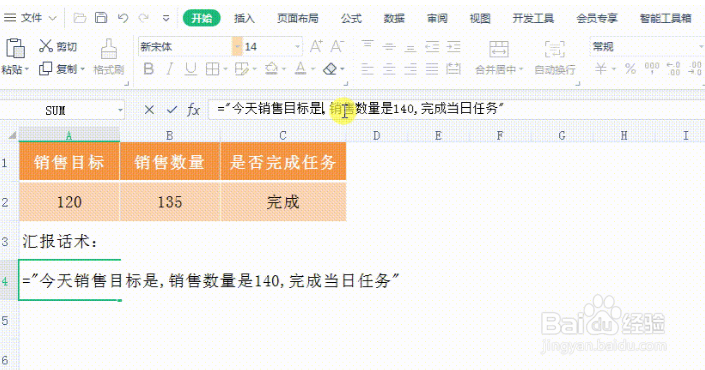Increase indent of cell content
This screenshot has width=705, height=370.
coord(454,46)
